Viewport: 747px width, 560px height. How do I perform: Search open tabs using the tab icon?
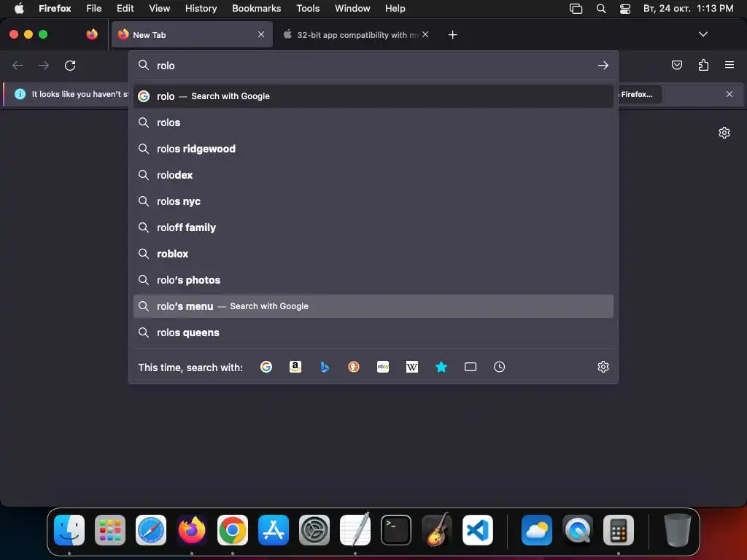471,367
